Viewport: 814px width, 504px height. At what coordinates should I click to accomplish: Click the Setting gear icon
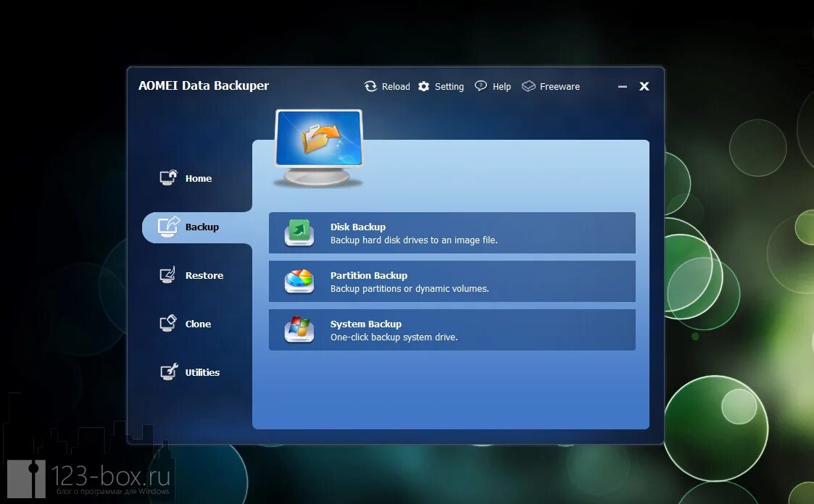click(x=423, y=86)
